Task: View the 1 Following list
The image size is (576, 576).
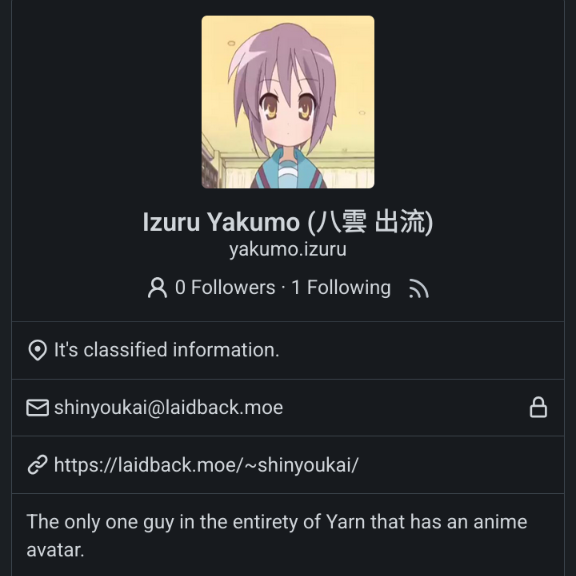Action: (341, 287)
